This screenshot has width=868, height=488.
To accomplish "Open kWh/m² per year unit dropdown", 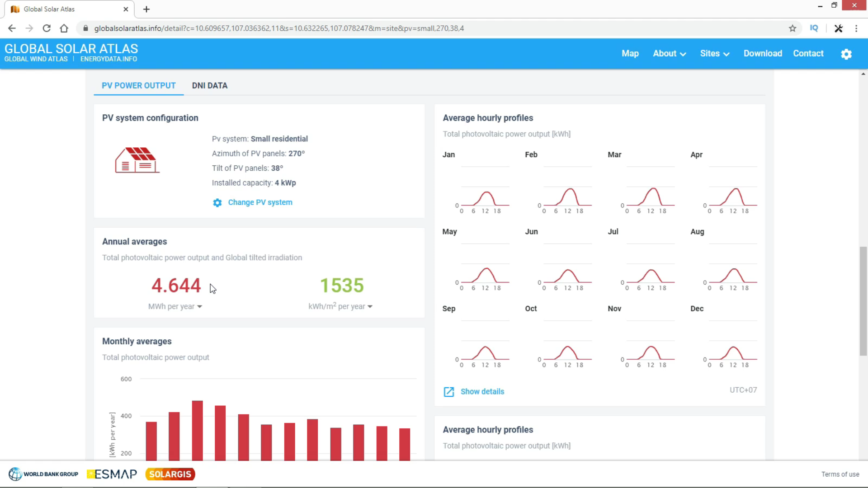I will [x=340, y=307].
